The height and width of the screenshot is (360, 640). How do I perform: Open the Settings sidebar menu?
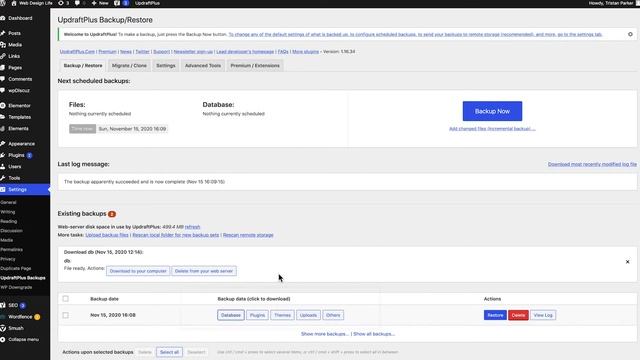tap(17, 189)
